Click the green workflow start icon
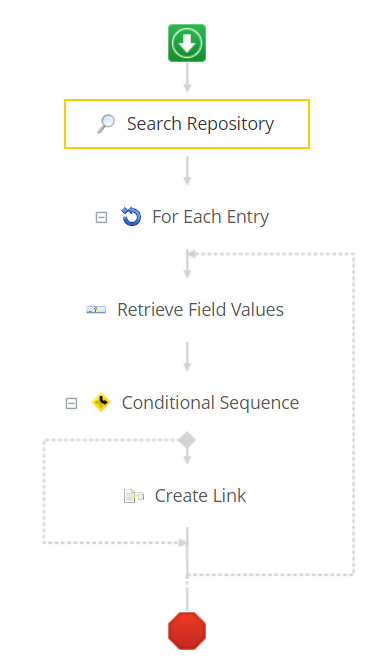Image resolution: width=372 pixels, height=671 pixels. [x=187, y=43]
